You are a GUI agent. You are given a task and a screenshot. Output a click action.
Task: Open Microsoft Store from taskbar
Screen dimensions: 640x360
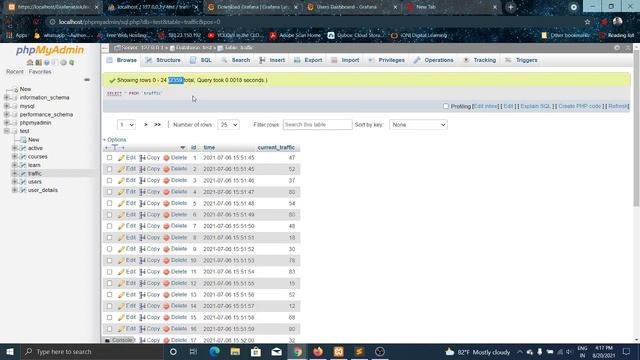click(256, 351)
